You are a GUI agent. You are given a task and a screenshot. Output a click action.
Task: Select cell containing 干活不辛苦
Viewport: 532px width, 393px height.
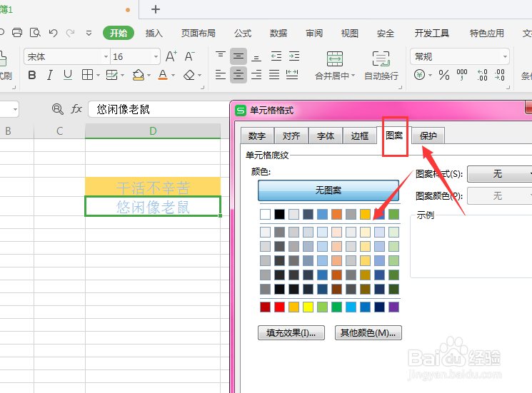(153, 186)
